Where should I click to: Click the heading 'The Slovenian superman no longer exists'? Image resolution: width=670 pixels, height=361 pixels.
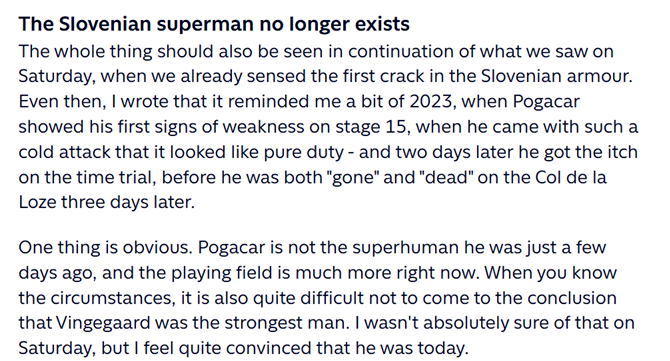coord(214,24)
